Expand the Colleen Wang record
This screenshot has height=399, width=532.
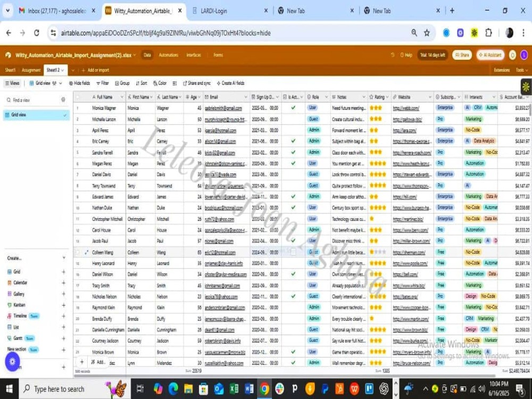[86, 252]
